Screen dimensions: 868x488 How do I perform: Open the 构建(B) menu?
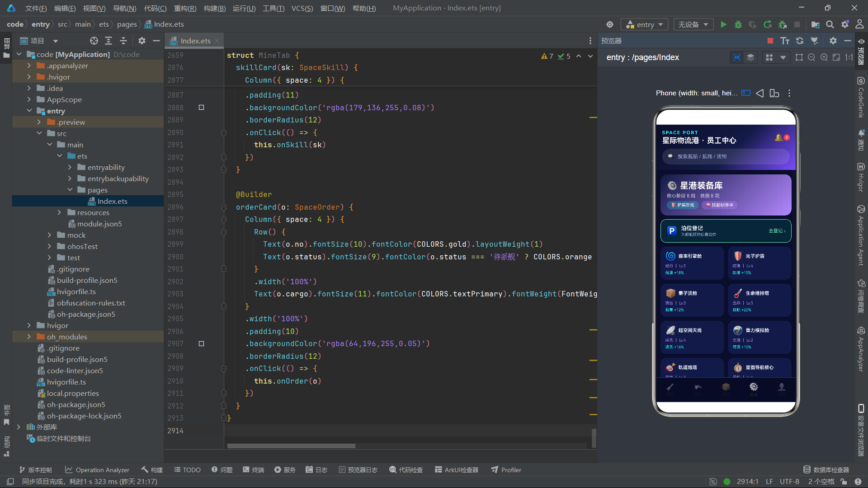215,8
